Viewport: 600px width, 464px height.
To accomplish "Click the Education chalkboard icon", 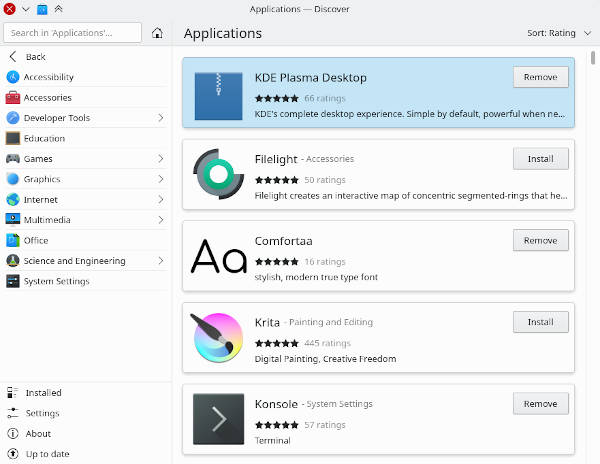I will (x=13, y=138).
